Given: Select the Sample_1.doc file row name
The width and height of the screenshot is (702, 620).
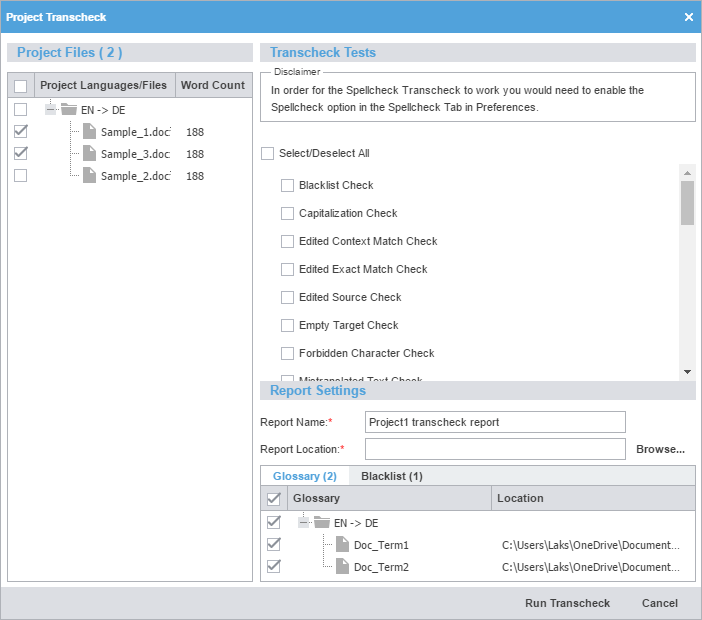Looking at the screenshot, I should click(x=136, y=132).
